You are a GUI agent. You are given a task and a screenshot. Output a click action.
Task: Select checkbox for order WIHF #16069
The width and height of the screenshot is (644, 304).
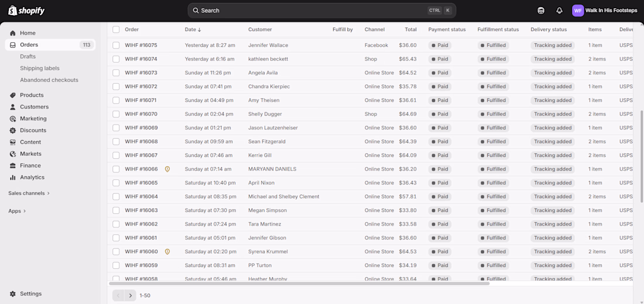[117, 128]
